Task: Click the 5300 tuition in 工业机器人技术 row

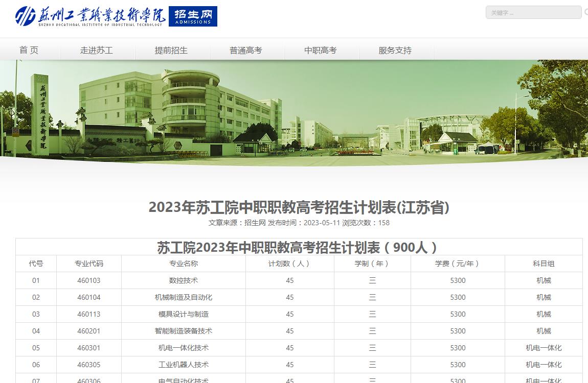Action: click(x=458, y=365)
